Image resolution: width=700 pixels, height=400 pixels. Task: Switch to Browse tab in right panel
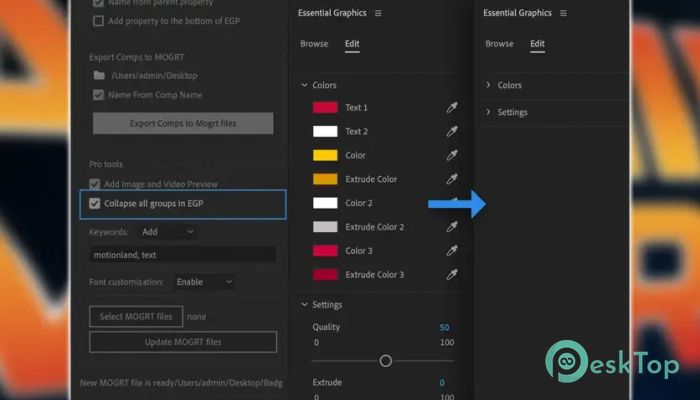click(x=499, y=44)
